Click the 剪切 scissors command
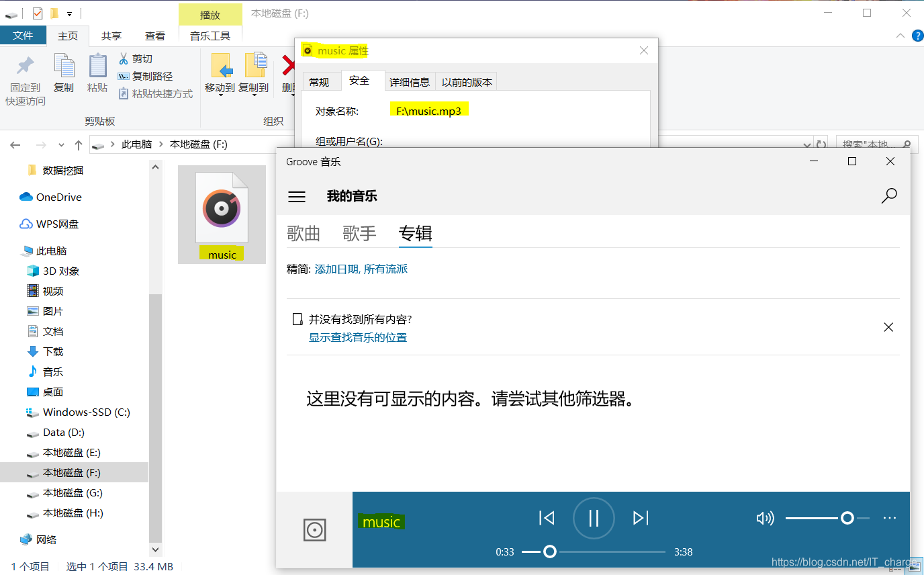The width and height of the screenshot is (924, 575). [136, 58]
